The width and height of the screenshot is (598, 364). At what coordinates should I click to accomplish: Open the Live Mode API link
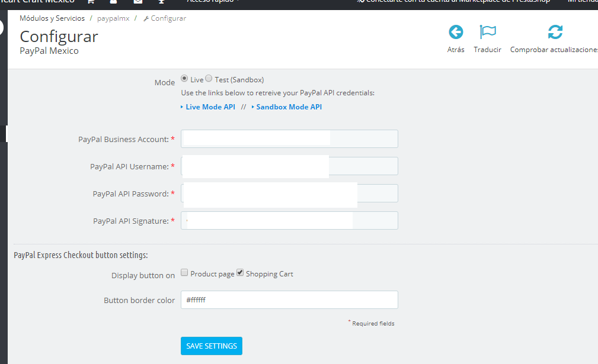(210, 107)
